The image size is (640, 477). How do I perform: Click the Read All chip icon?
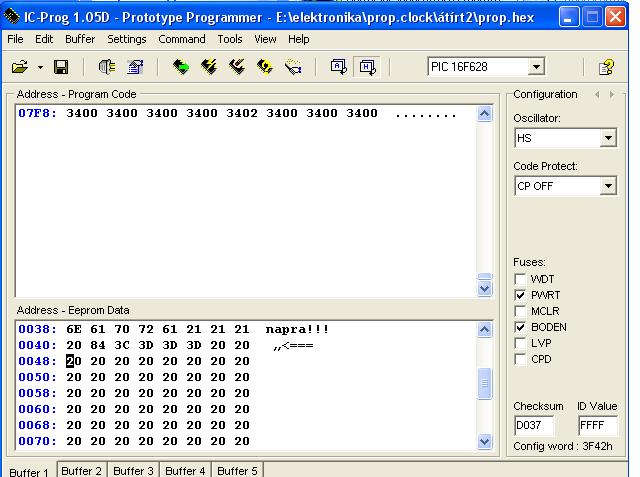(181, 67)
